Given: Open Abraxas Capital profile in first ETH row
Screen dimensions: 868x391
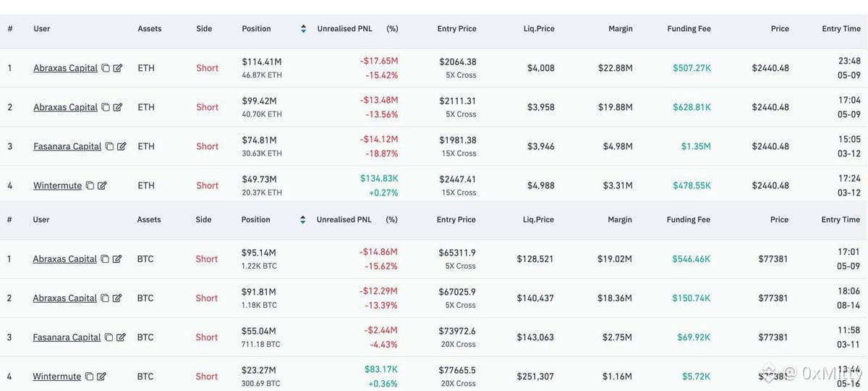Looking at the screenshot, I should [65, 68].
